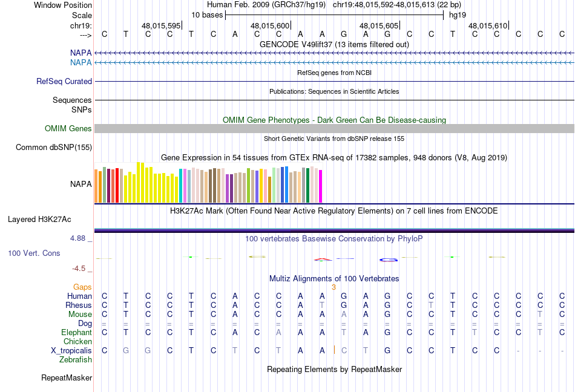Click the GENCODE V49lift37 track title
This screenshot has width=575, height=392.
pyautogui.click(x=334, y=44)
